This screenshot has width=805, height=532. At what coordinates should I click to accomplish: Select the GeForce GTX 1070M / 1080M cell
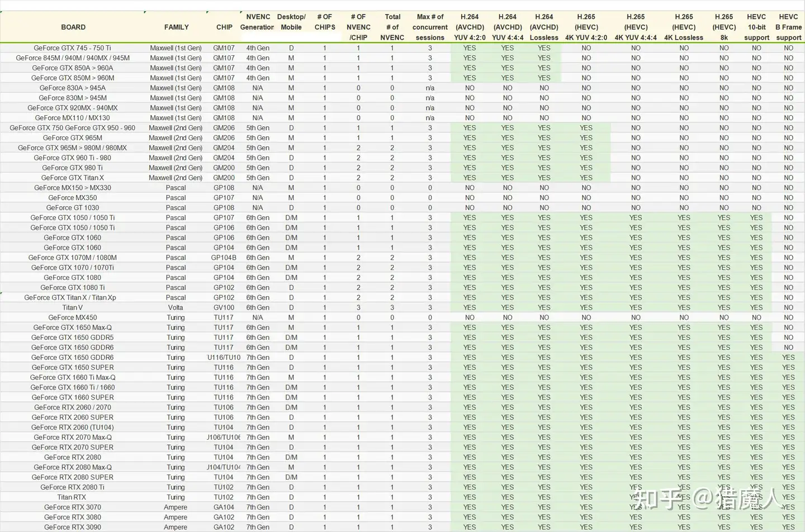point(73,258)
